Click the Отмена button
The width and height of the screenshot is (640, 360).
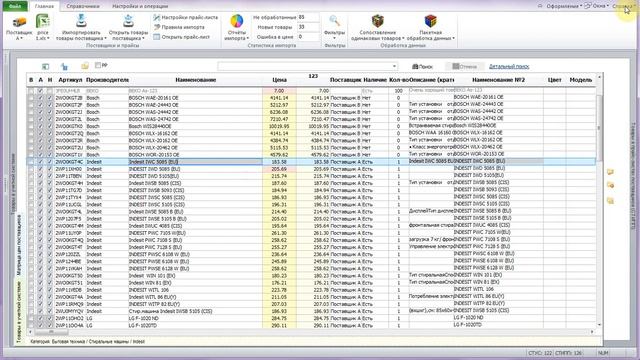tap(464, 66)
